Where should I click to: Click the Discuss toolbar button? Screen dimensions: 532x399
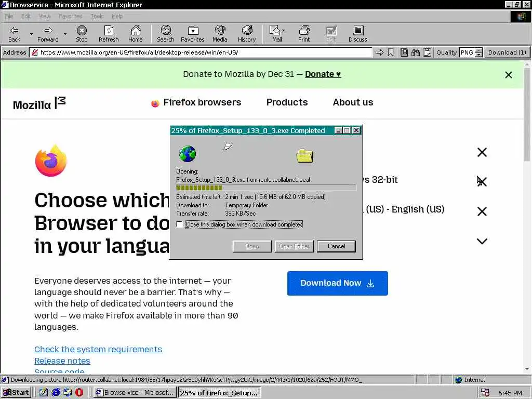point(357,34)
